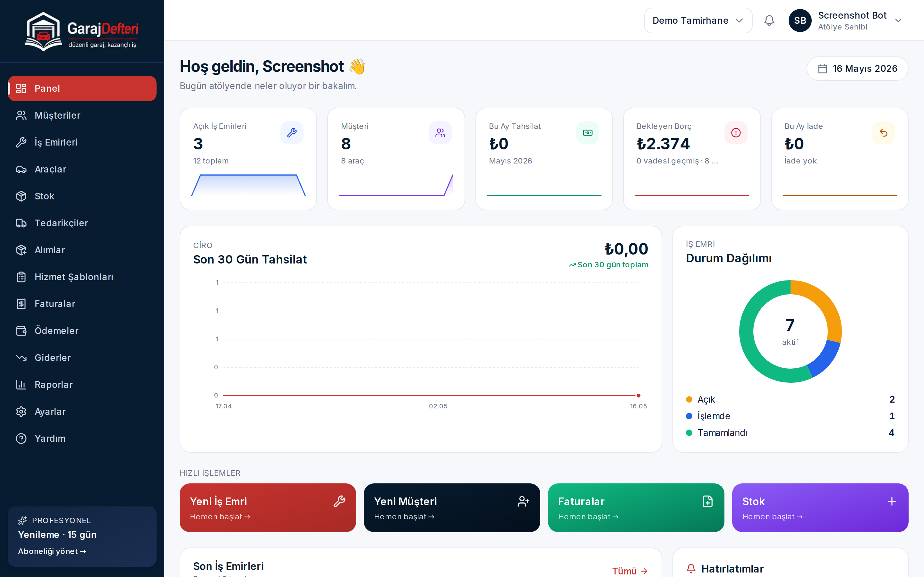
Task: Click the alert icon in Bekleyen Borç card
Action: 736,133
